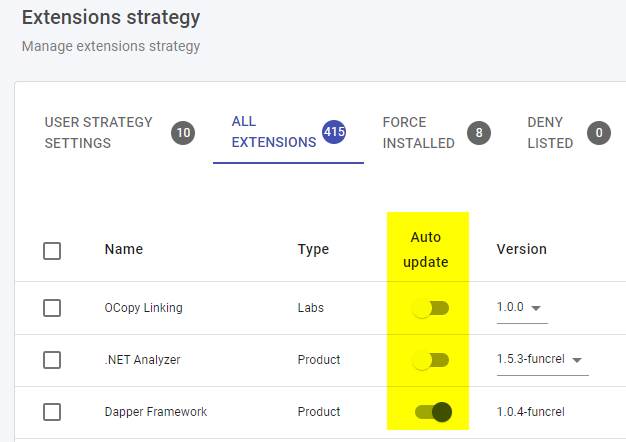Enable auto update for OCopy Linking
This screenshot has height=442, width=626.
(x=431, y=308)
